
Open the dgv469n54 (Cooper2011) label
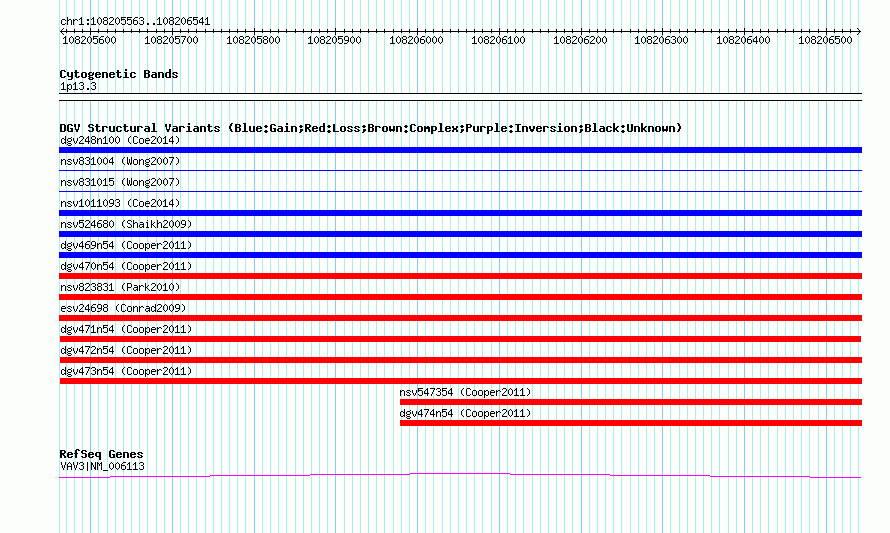click(126, 245)
